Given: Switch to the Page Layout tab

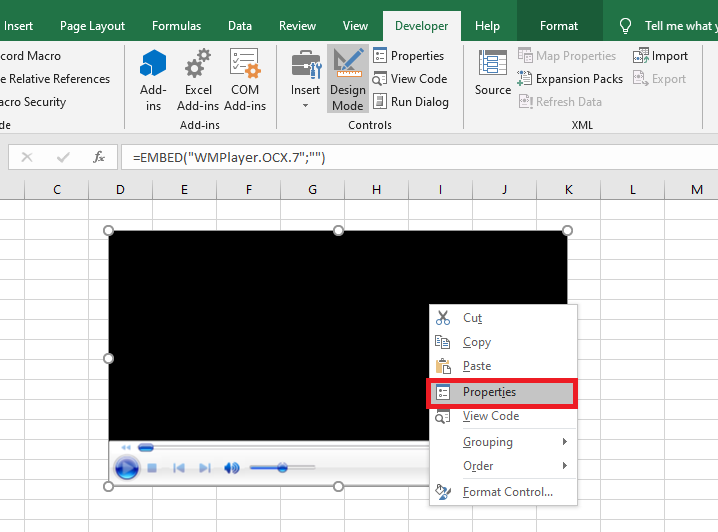Looking at the screenshot, I should tap(92, 26).
